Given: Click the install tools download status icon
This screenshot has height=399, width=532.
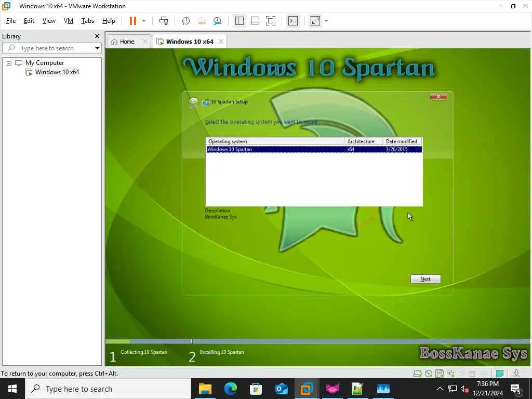Looking at the screenshot, I should click(516, 374).
